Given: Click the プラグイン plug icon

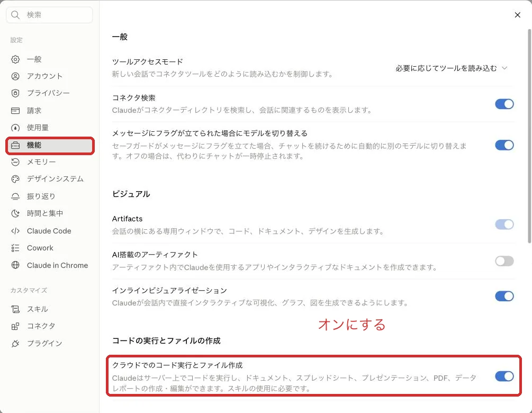Looking at the screenshot, I should (x=15, y=344).
